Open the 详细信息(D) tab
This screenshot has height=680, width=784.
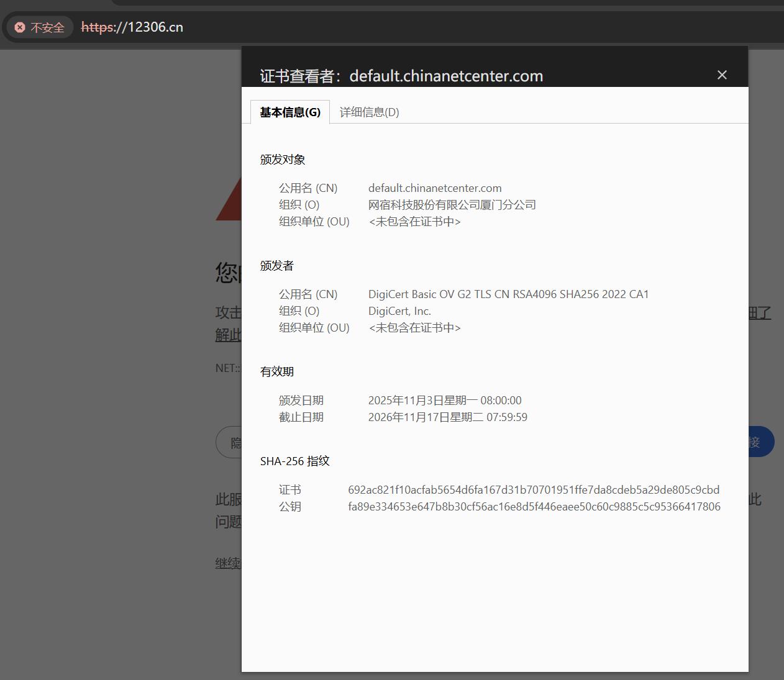coord(370,112)
